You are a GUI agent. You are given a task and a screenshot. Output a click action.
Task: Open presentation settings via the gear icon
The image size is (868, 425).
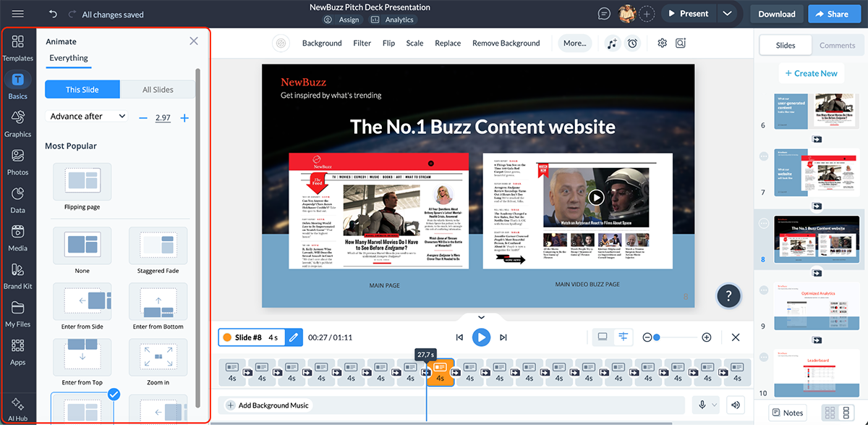pyautogui.click(x=661, y=43)
